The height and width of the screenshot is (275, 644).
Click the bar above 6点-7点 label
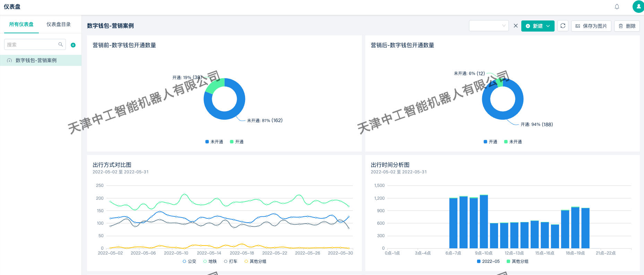coord(453,223)
